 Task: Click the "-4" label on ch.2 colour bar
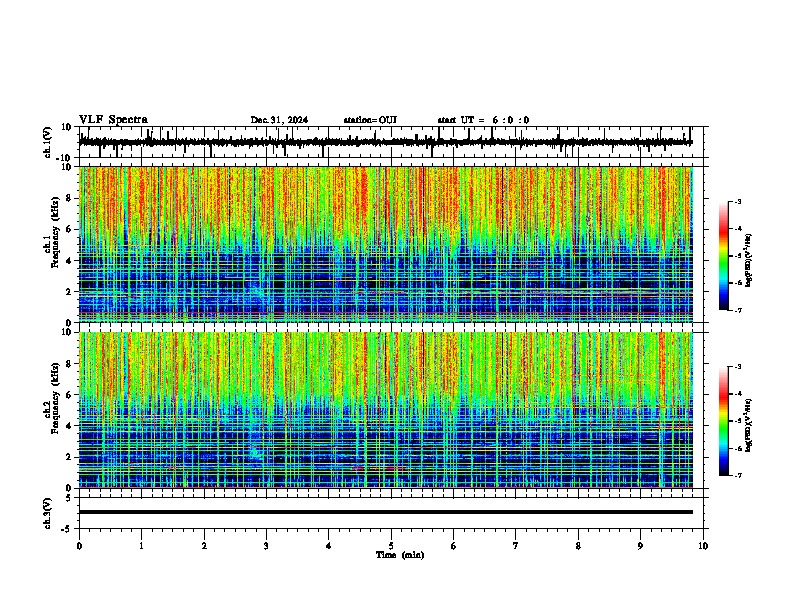[738, 394]
